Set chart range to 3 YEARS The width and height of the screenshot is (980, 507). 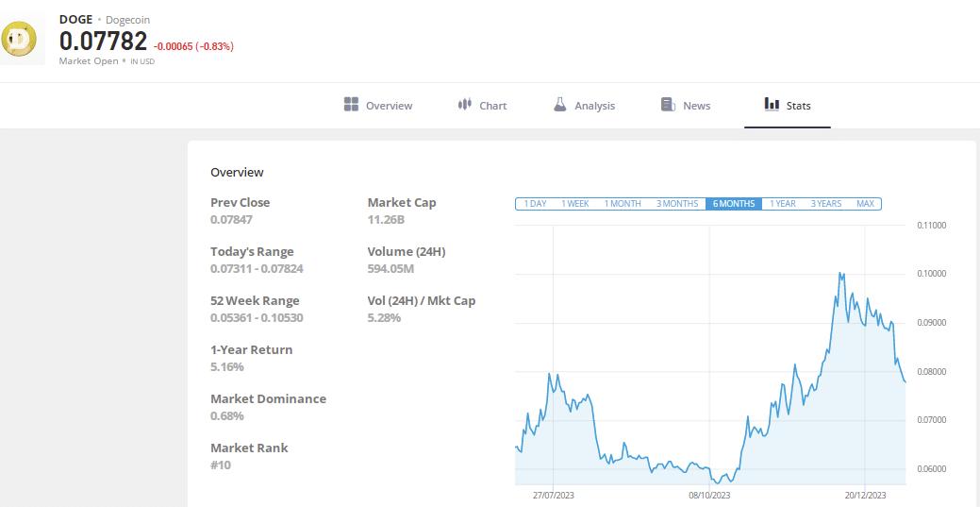(x=826, y=203)
